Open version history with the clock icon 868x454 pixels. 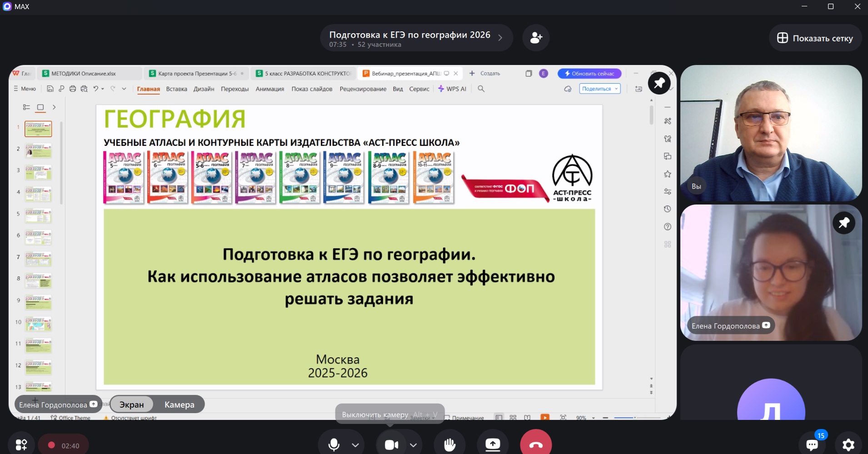click(x=667, y=209)
